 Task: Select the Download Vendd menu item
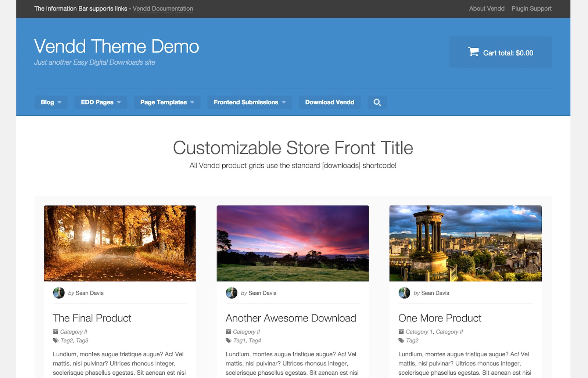329,102
